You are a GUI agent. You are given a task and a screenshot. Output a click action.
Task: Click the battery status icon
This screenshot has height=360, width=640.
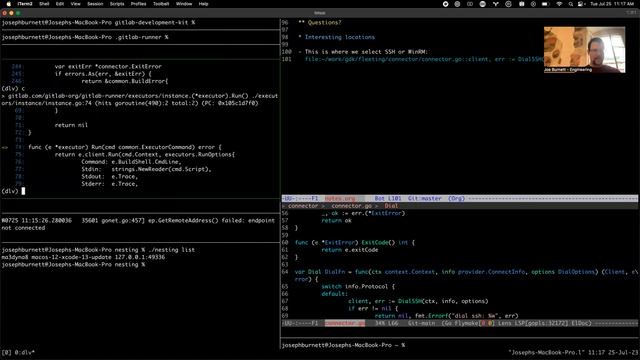[x=545, y=4]
